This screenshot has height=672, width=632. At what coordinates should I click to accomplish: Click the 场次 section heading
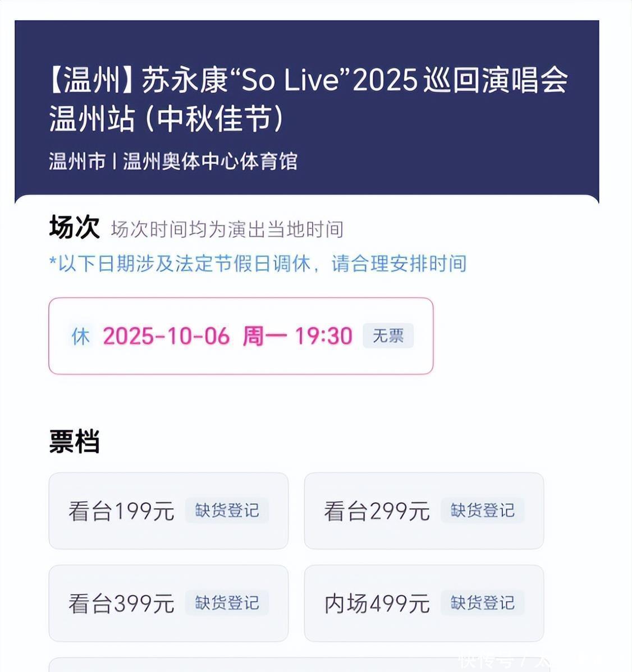coord(74,227)
